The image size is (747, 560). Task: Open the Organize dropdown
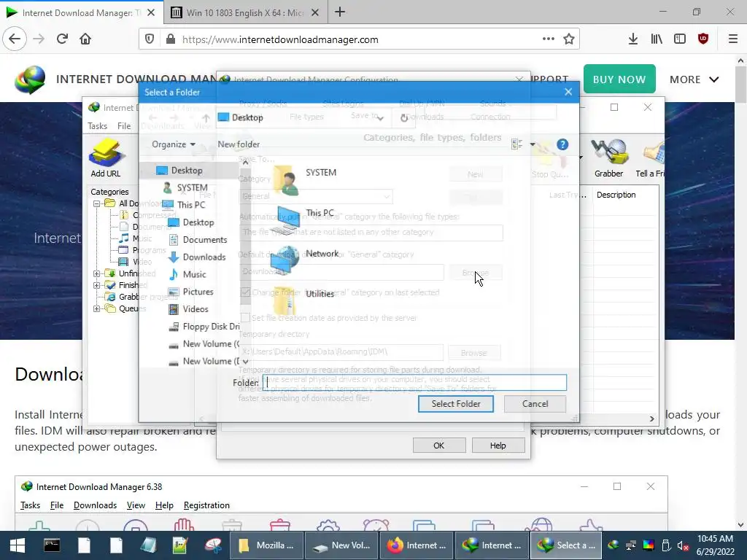coord(174,144)
